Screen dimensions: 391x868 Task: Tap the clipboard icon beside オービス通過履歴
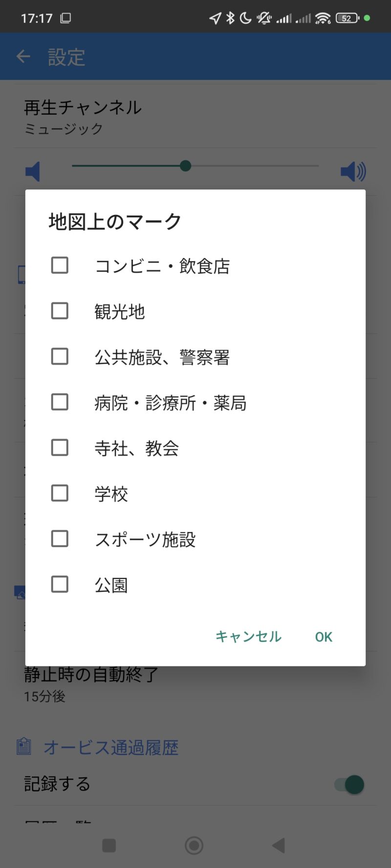(x=23, y=746)
